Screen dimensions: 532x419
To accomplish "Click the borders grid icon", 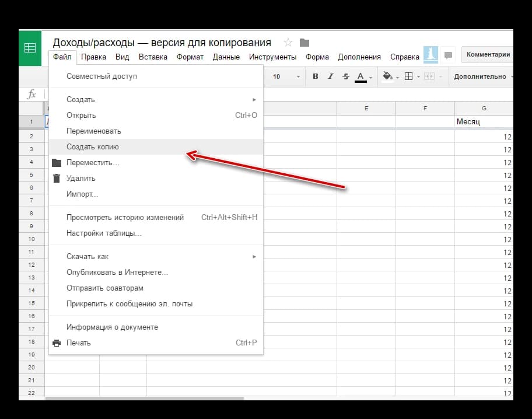I will (409, 76).
